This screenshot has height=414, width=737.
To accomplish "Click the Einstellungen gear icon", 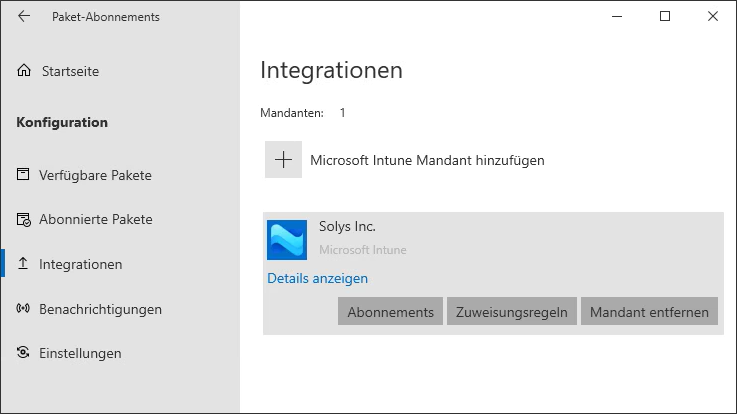I will pyautogui.click(x=24, y=353).
